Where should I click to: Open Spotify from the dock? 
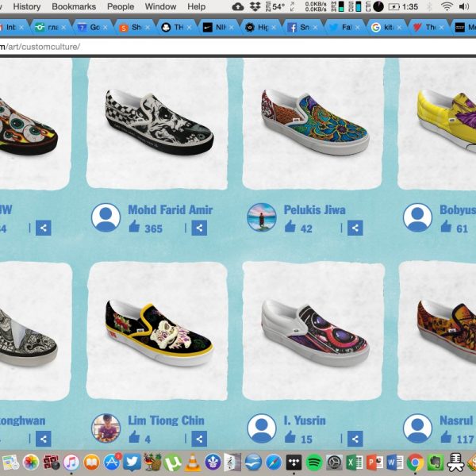313,462
